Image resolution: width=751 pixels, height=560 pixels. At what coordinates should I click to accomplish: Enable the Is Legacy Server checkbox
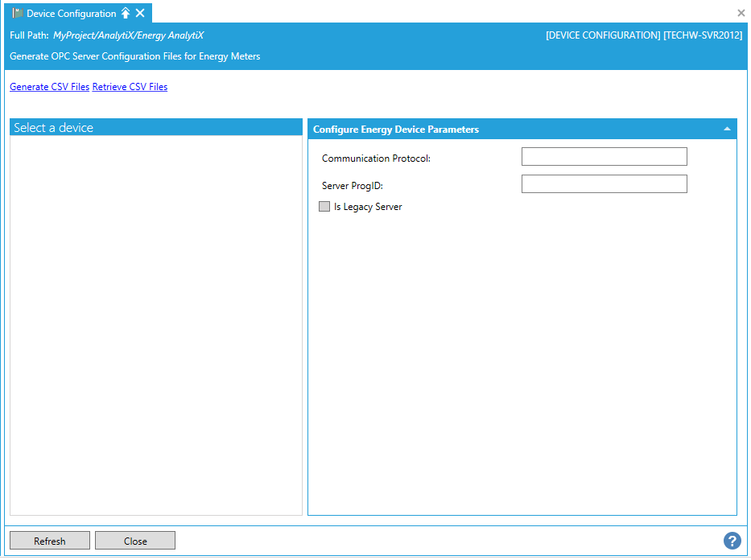pyautogui.click(x=324, y=207)
